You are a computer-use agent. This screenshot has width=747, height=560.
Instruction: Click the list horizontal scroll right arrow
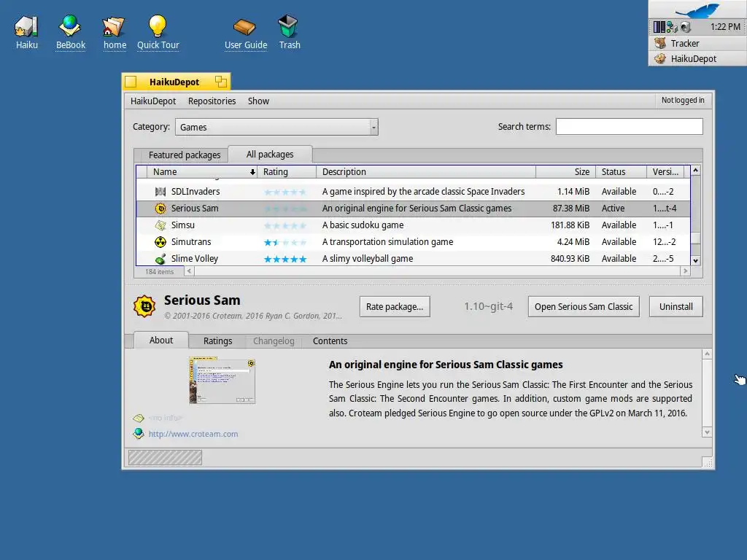[x=685, y=271]
